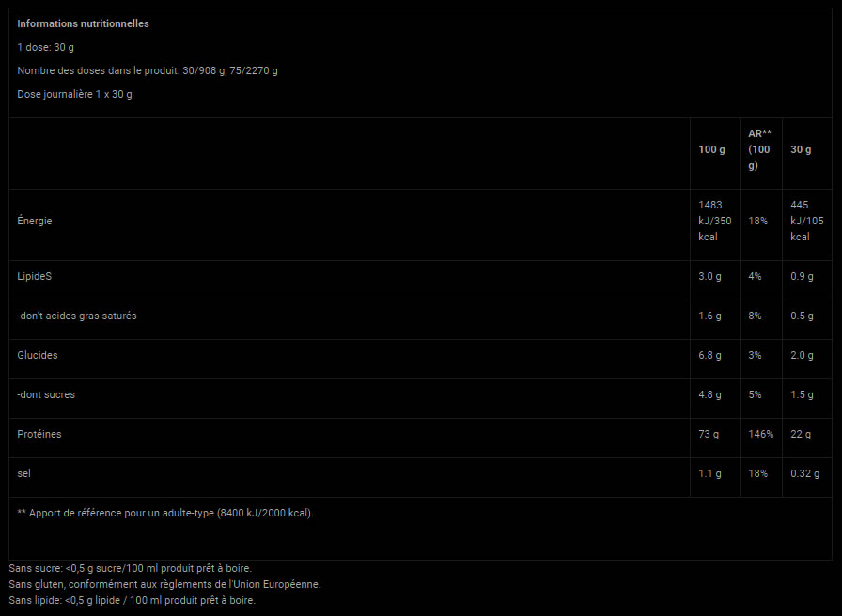
Task: Click the 1483 kJ/350 kcal energy value
Action: click(714, 221)
